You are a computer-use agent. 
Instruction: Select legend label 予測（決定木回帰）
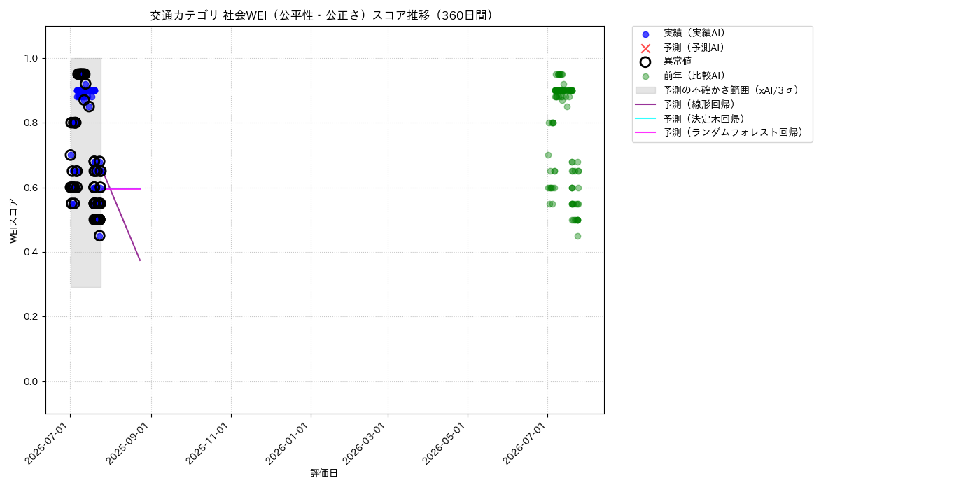(x=704, y=118)
